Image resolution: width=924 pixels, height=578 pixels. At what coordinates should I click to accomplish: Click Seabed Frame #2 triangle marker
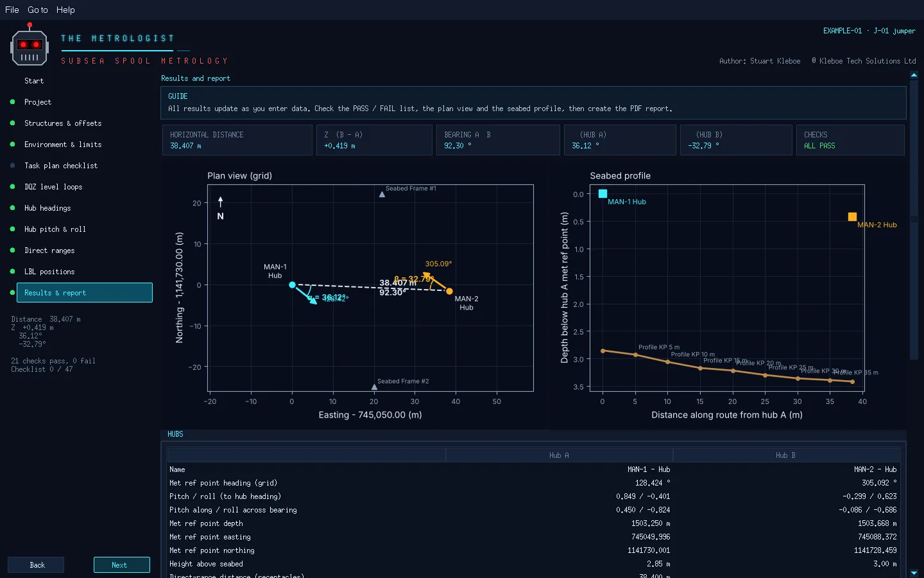pos(374,387)
